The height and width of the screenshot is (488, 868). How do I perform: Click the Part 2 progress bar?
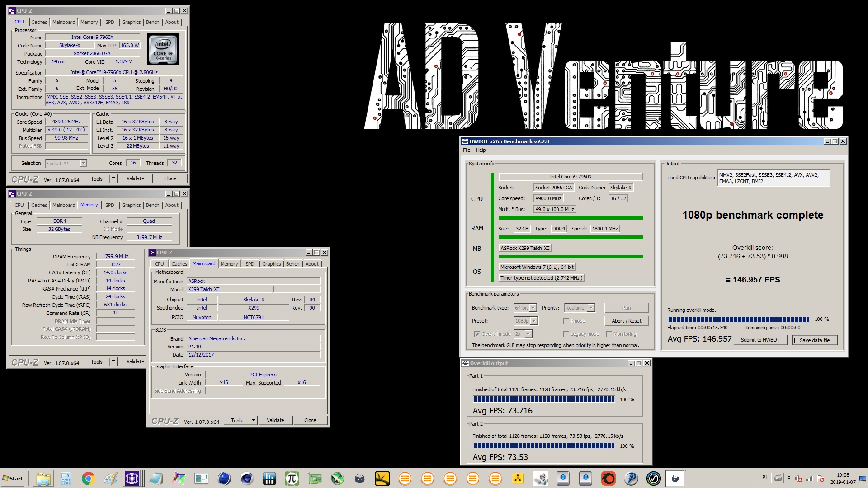pyautogui.click(x=544, y=446)
